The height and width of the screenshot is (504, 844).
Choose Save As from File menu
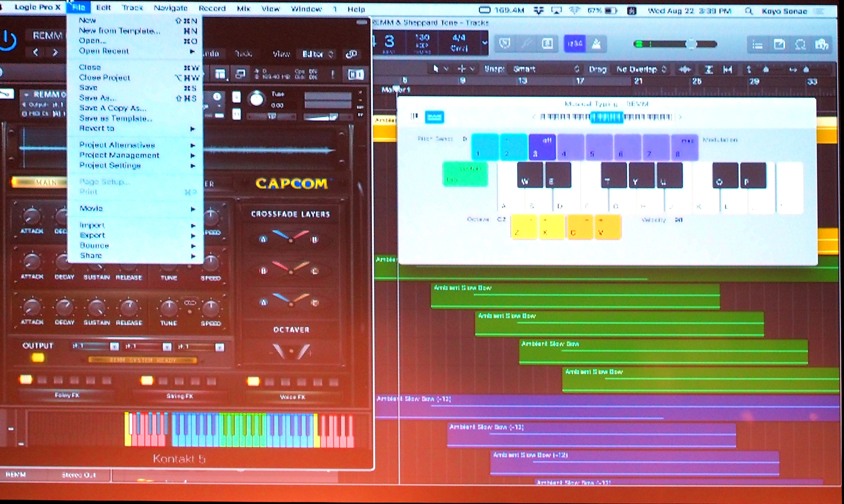coord(98,98)
